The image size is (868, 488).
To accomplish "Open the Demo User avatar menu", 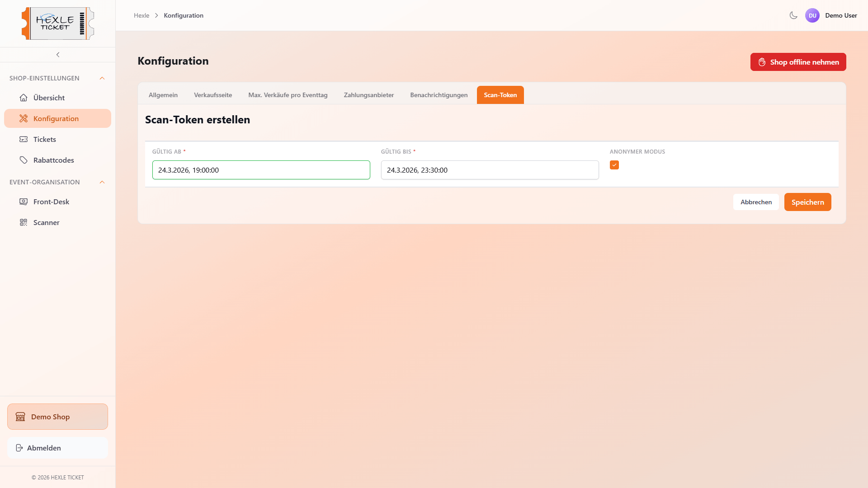I will 812,15.
